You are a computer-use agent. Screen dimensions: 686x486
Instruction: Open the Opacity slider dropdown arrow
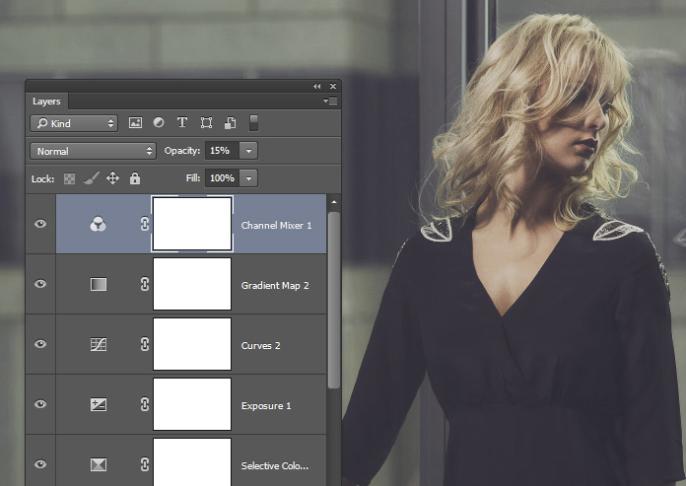(x=248, y=151)
